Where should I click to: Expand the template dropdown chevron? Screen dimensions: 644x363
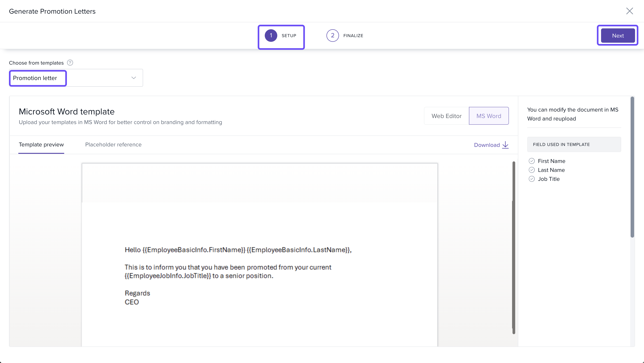(134, 78)
